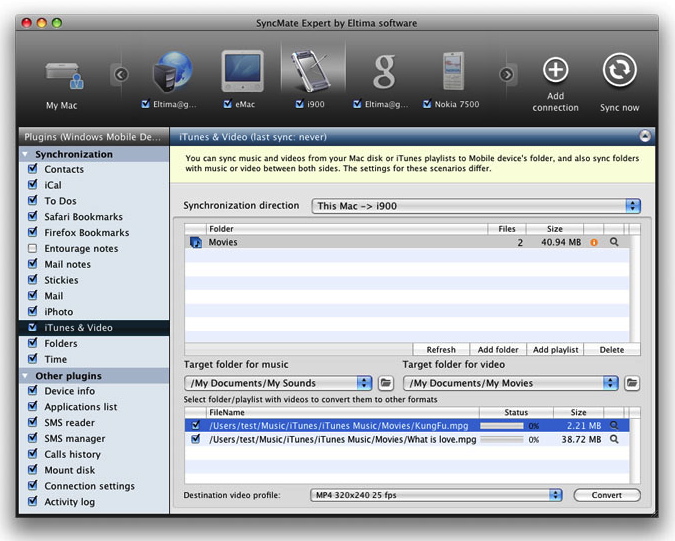
Task: Click the orange warning icon in Movies row
Action: click(x=594, y=242)
